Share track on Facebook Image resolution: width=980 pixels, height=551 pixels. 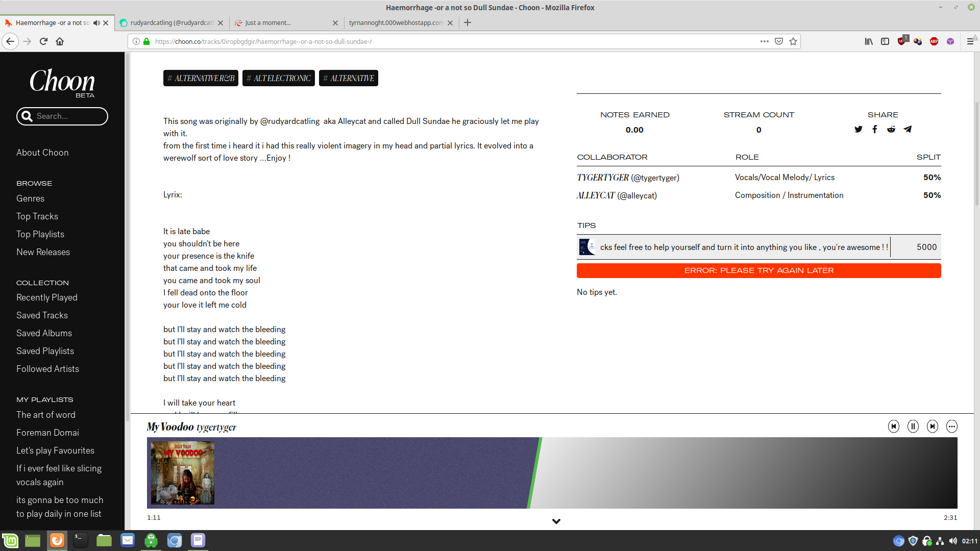(874, 130)
